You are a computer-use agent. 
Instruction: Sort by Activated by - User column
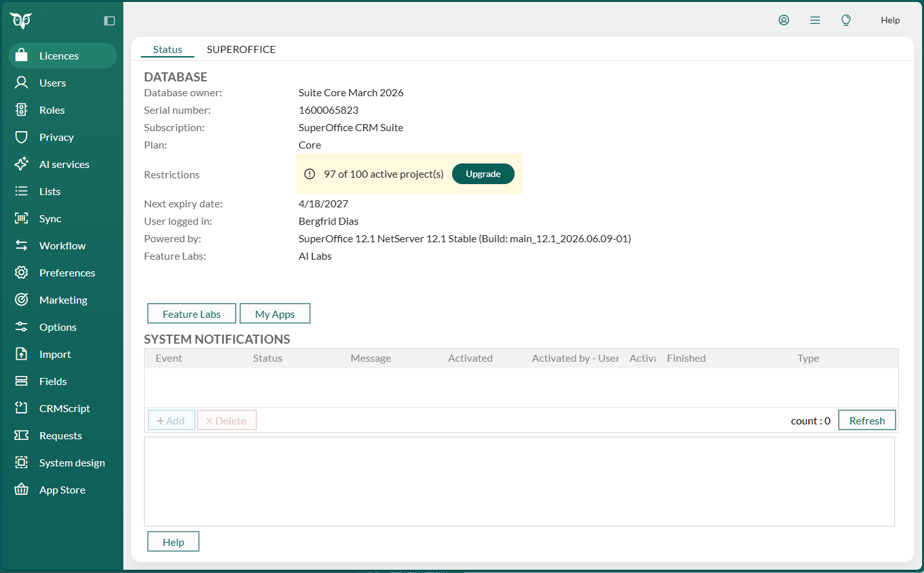coord(575,359)
